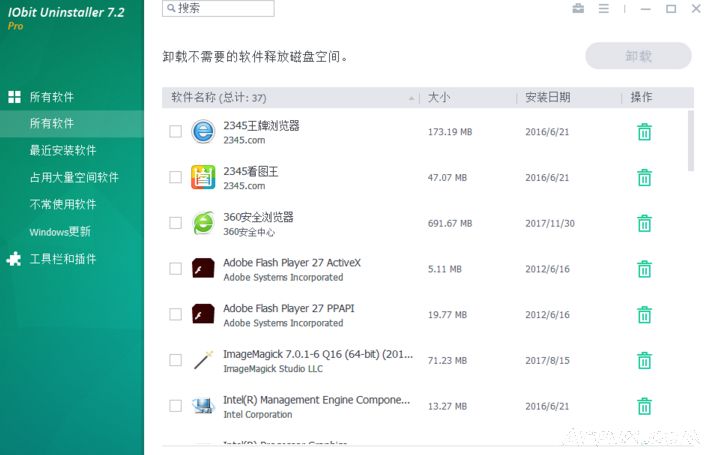Click the Intel Management Engine icon

point(203,406)
